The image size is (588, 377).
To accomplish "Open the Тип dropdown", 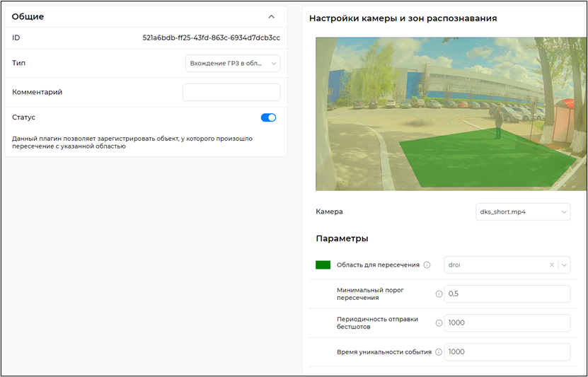I will 233,64.
